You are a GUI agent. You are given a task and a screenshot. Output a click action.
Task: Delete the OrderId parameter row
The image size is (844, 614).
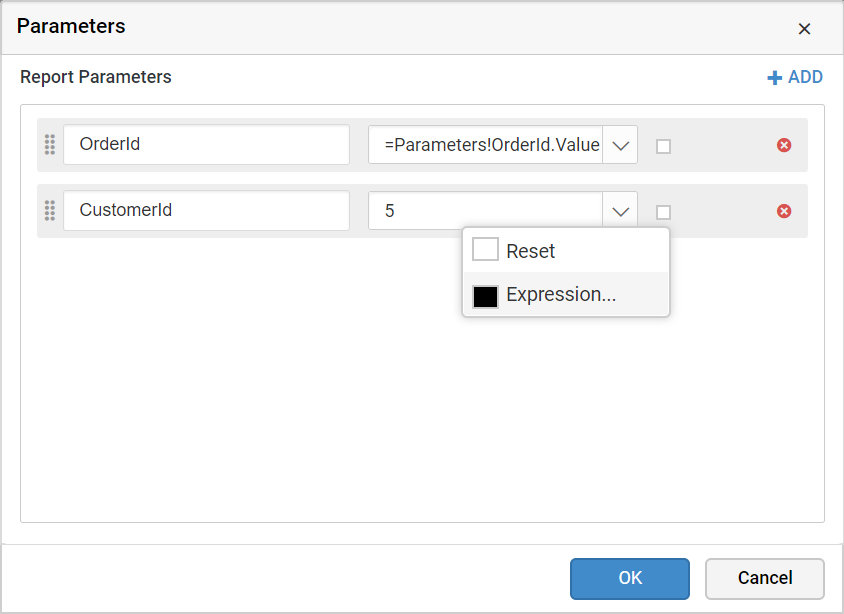784,145
